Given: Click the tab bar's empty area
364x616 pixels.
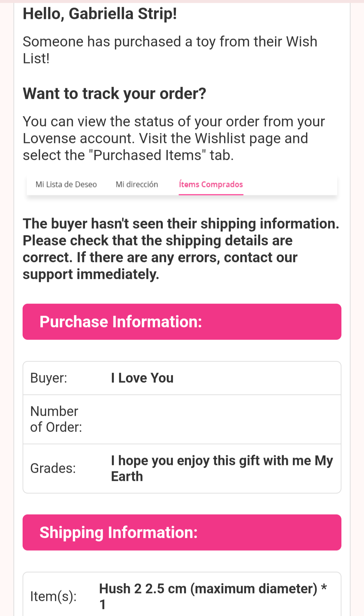Looking at the screenshot, I should 290,184.
